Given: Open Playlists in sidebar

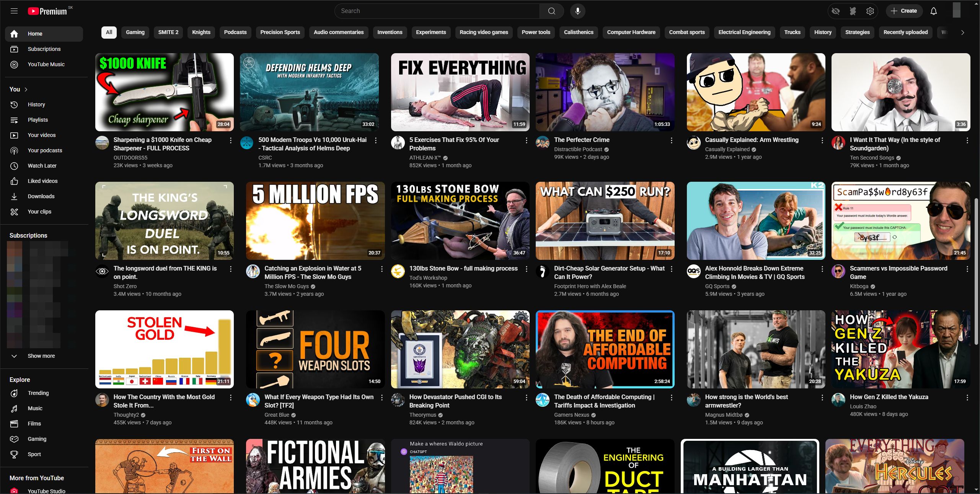Looking at the screenshot, I should [44, 120].
